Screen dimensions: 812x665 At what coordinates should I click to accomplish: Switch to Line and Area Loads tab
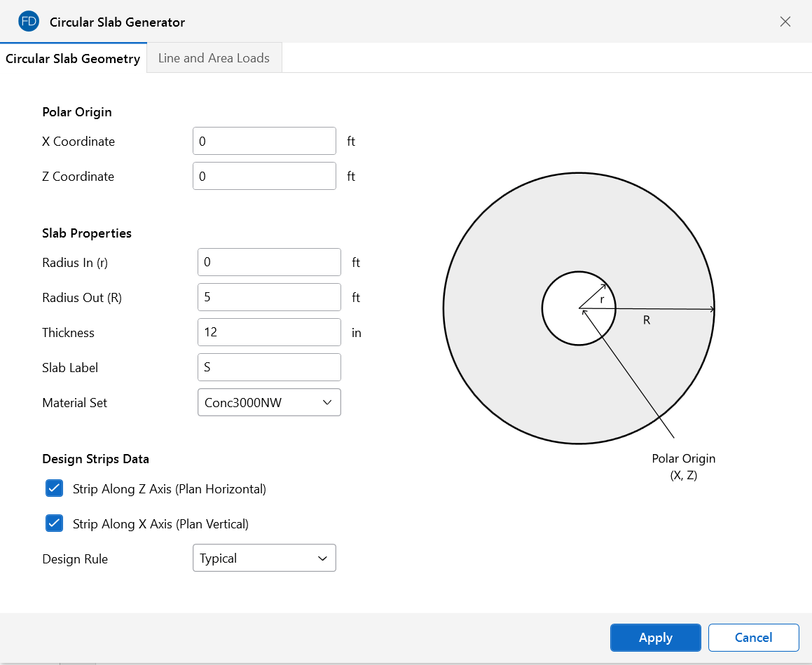(214, 58)
